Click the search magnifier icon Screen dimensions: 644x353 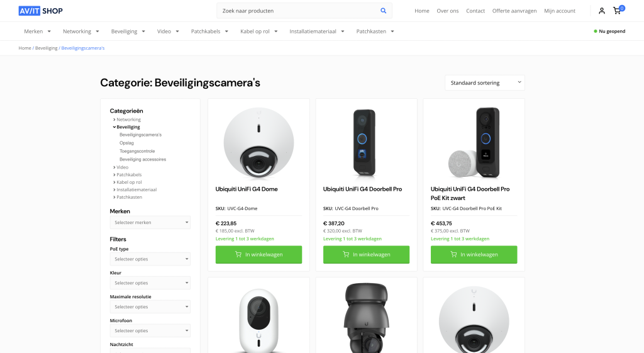pos(383,11)
